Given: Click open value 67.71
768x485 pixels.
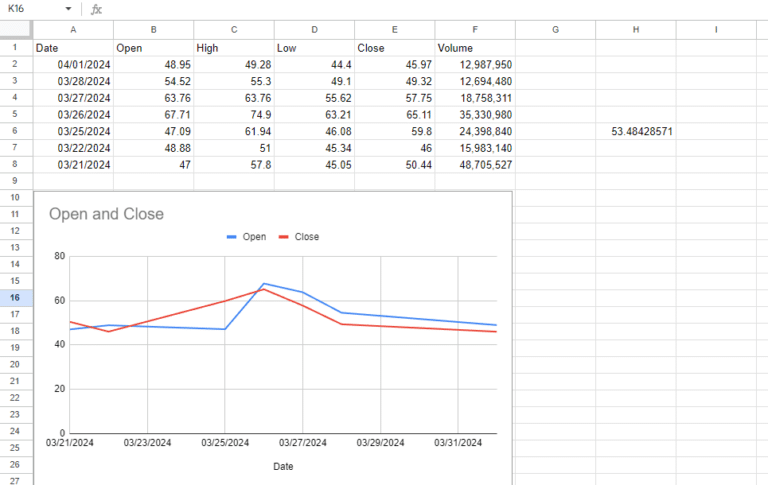Looking at the screenshot, I should click(x=153, y=115).
